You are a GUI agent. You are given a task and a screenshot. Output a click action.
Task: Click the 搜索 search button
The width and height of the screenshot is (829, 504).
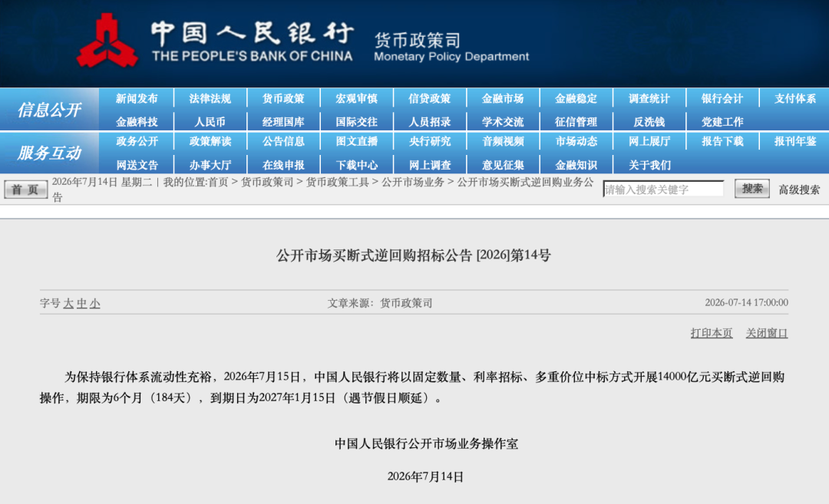(x=751, y=189)
